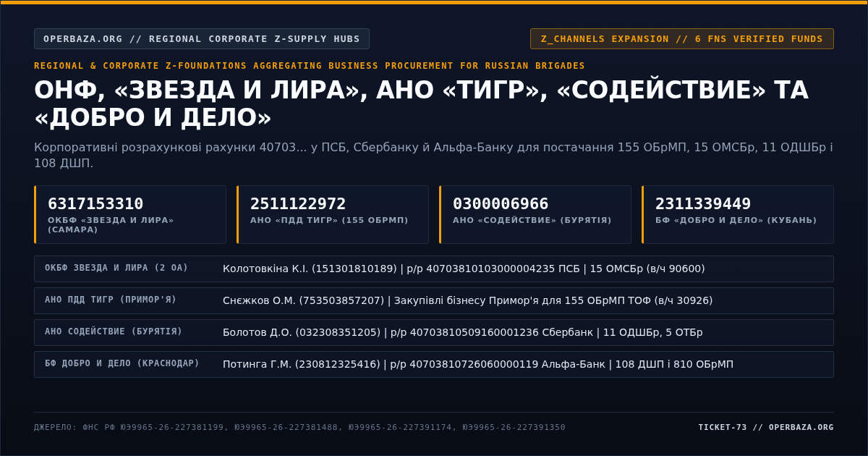The height and width of the screenshot is (456, 868).
Task: Click the Снєжков О.М. row details
Action: tap(467, 300)
